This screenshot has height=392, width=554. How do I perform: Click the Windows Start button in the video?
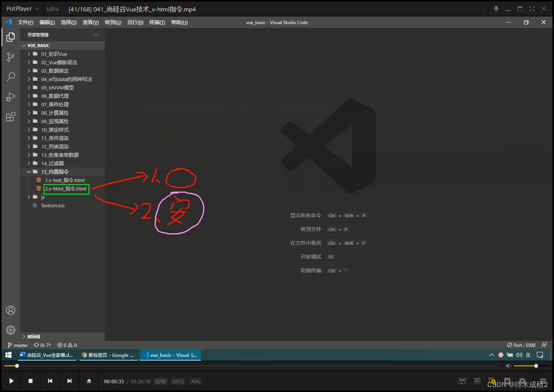(x=8, y=355)
